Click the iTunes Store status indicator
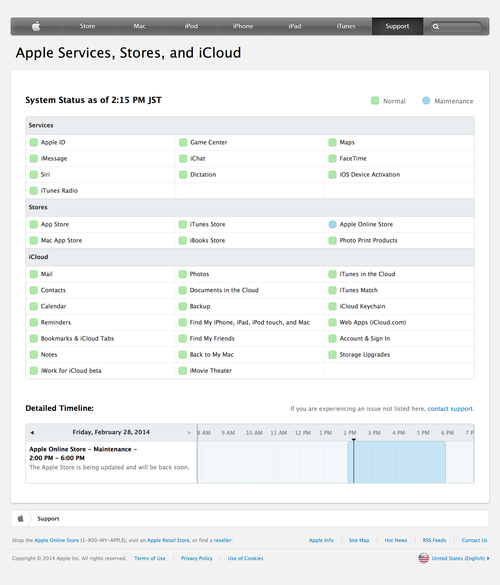 182,224
